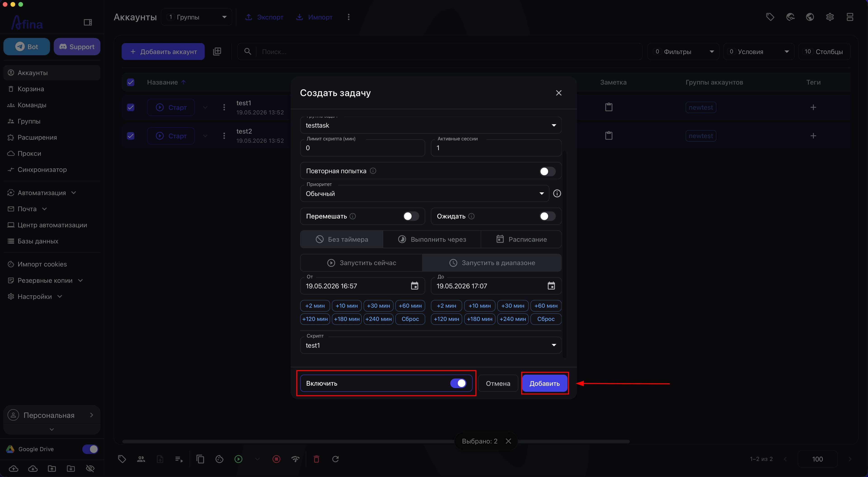Open the Discord Support button
Screen dimensions: 868x477
coord(77,47)
